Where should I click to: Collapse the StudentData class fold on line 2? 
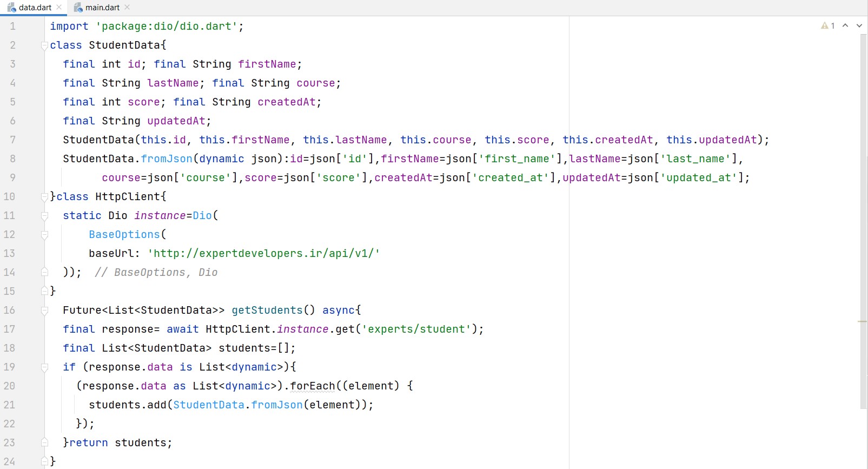coord(44,46)
